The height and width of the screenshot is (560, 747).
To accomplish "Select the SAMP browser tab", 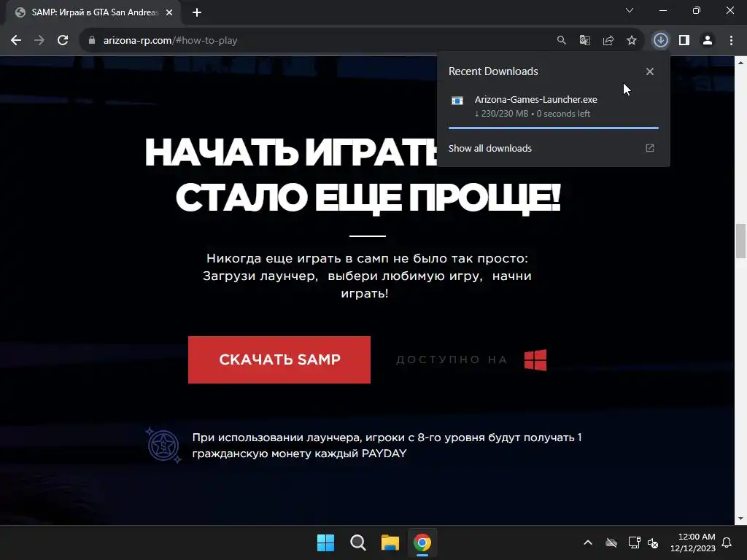I will 93,12.
